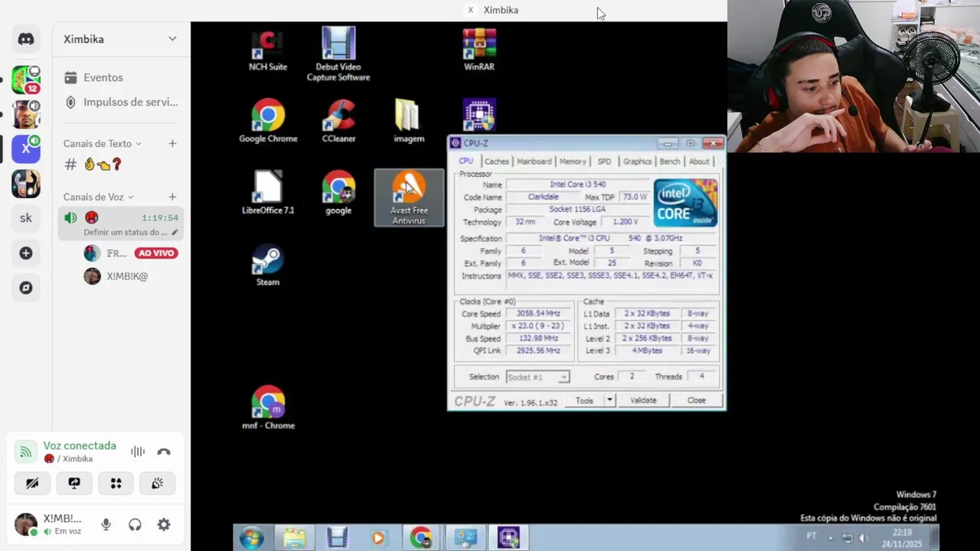Click the Intel Core i3 540 name field
Image resolution: width=980 pixels, height=551 pixels.
pyautogui.click(x=577, y=184)
